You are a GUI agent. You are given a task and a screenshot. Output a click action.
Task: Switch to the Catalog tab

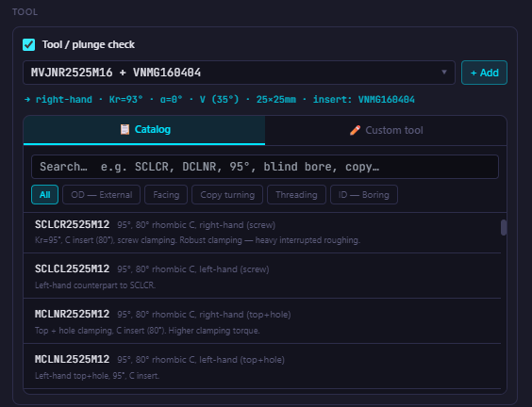point(144,130)
